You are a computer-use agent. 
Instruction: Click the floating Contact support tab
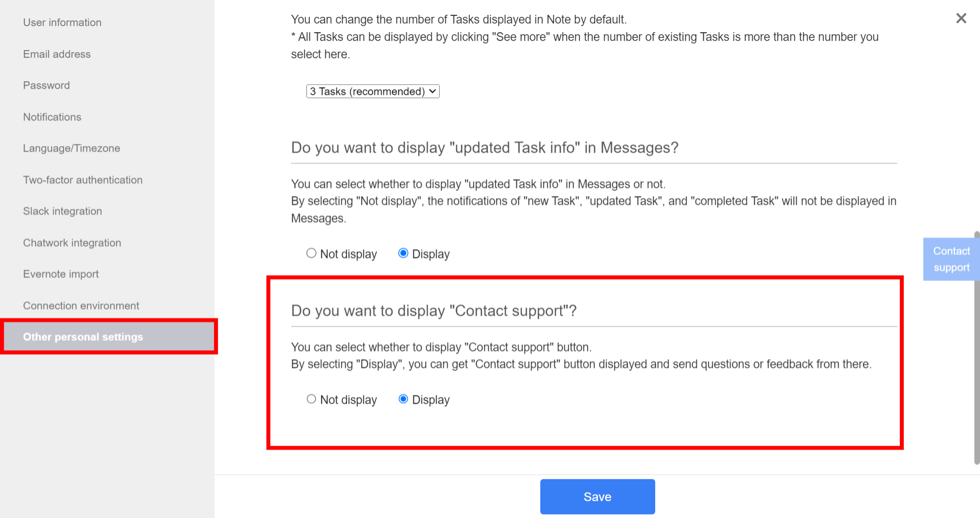(951, 259)
